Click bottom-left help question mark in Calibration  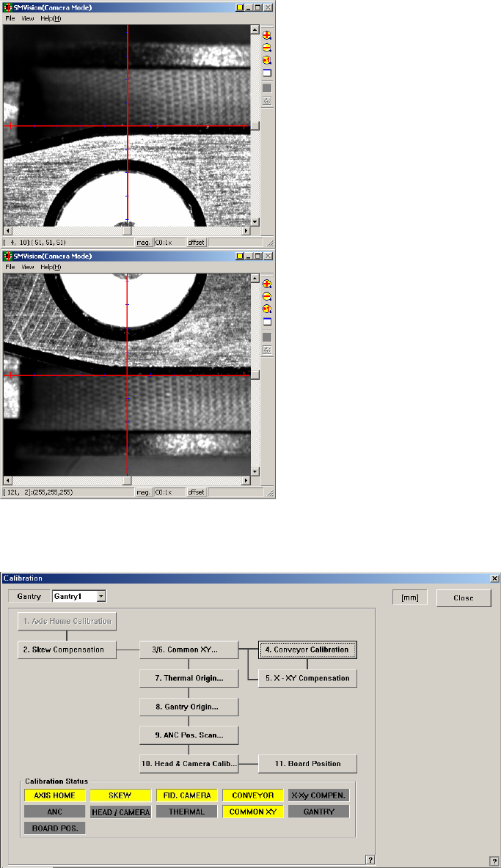coord(370,860)
